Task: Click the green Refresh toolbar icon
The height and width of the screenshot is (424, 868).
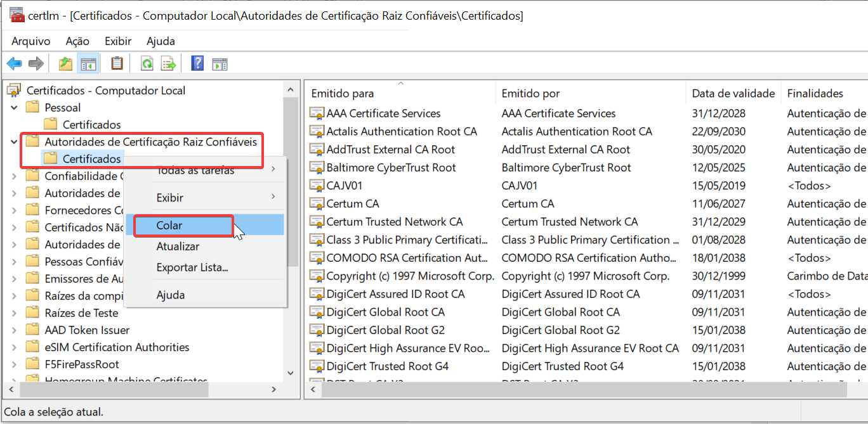Action: 147,63
